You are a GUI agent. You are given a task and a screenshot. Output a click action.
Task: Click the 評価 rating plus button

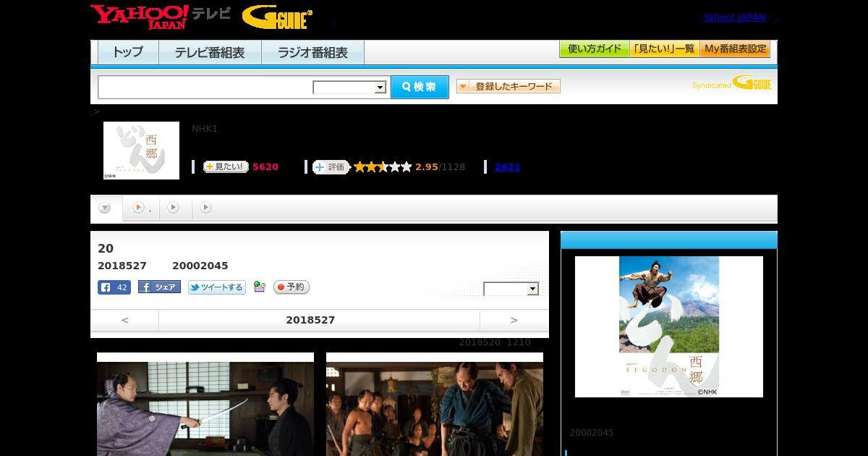[331, 167]
